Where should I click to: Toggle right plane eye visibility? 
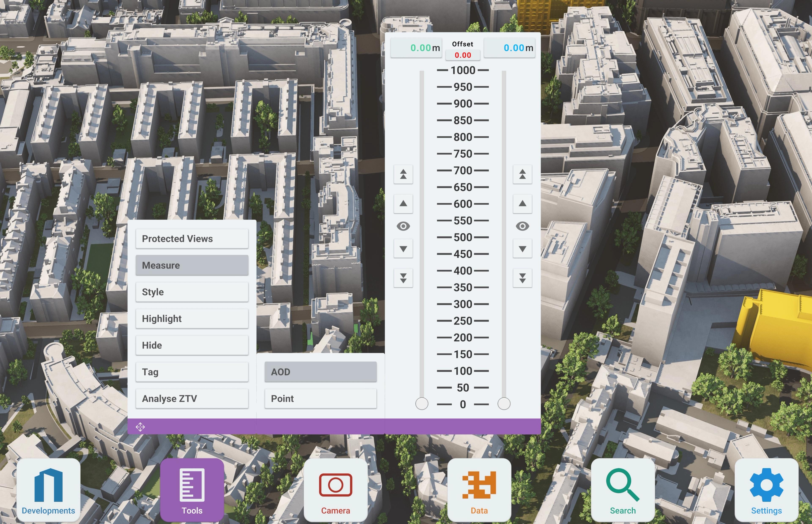[522, 226]
